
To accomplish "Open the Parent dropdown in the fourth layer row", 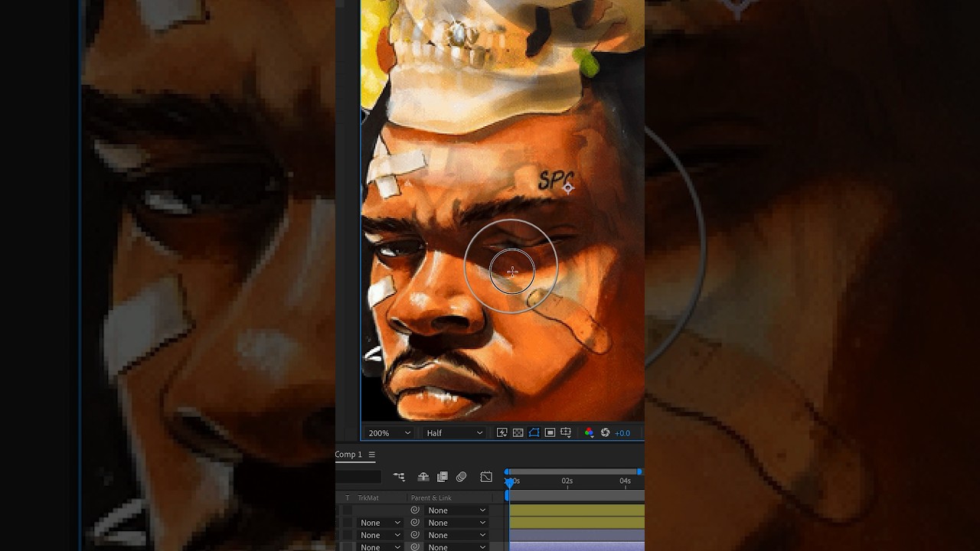I will [x=456, y=547].
